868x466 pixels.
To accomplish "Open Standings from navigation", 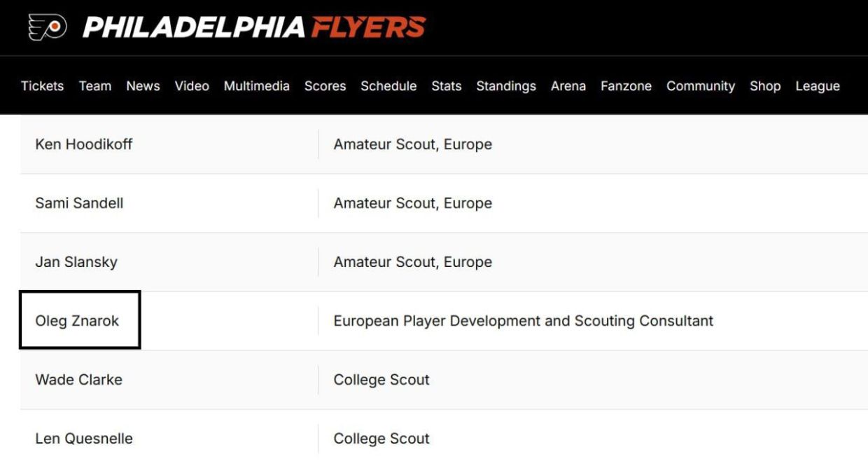I will 506,86.
